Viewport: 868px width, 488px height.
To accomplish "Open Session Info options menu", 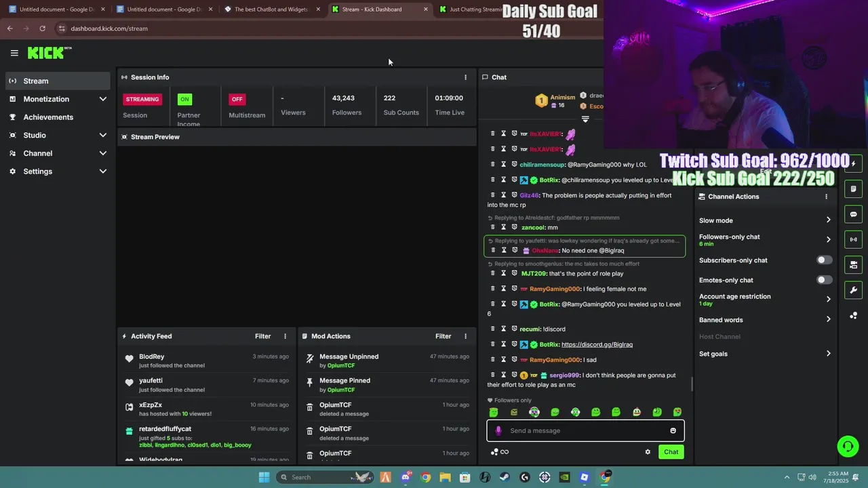I will pos(465,77).
